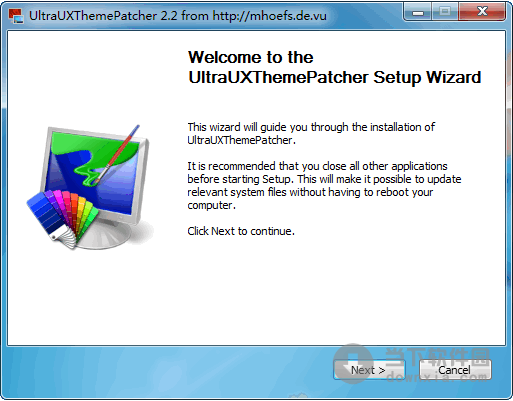The width and height of the screenshot is (513, 401).
Task: Close the installer with the red X
Action: tap(482, 12)
